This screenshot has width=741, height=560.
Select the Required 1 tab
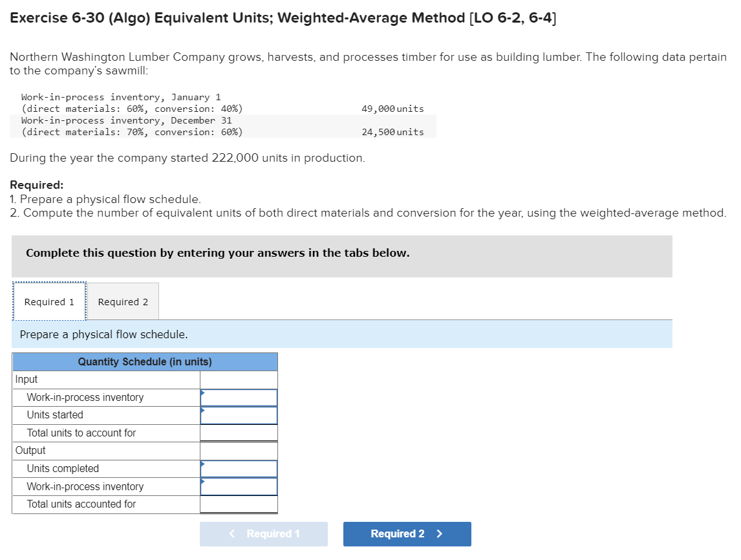(48, 301)
